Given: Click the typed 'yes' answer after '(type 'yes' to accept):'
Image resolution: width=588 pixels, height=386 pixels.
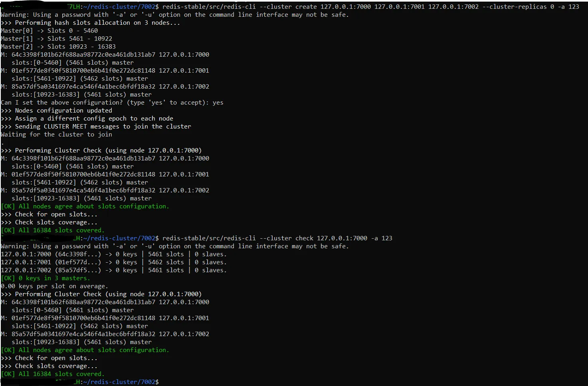Looking at the screenshot, I should pyautogui.click(x=218, y=103).
